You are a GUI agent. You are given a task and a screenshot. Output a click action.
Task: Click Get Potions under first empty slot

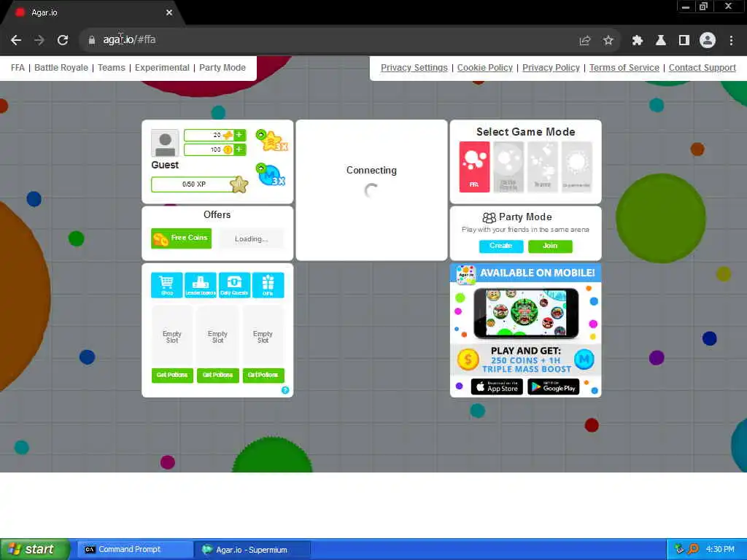(172, 376)
